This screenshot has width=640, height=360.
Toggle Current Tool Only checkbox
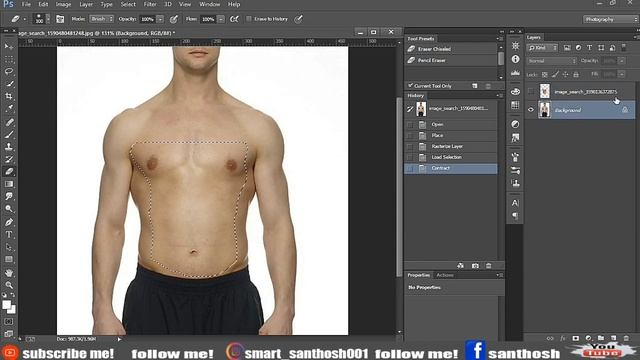(410, 86)
